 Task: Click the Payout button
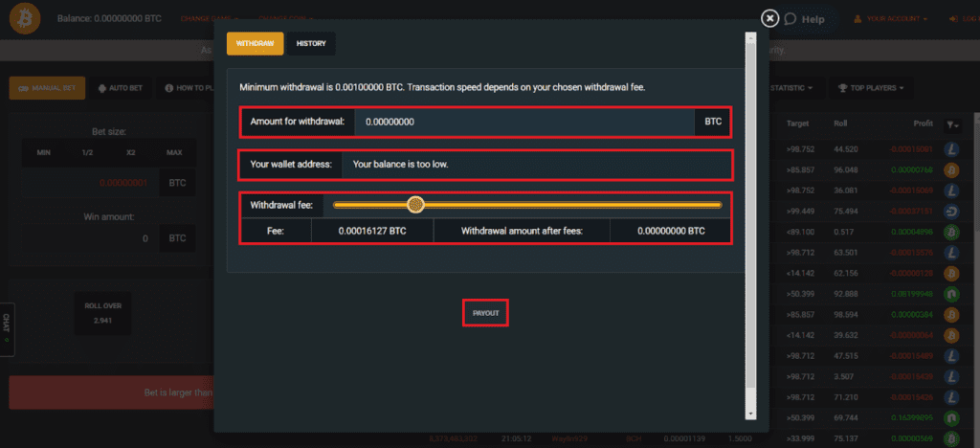485,313
